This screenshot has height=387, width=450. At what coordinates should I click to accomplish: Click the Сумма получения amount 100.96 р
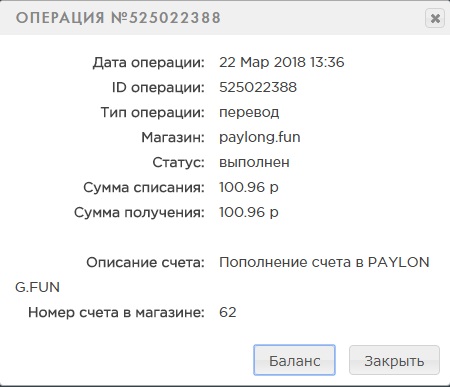pyautogui.click(x=249, y=212)
